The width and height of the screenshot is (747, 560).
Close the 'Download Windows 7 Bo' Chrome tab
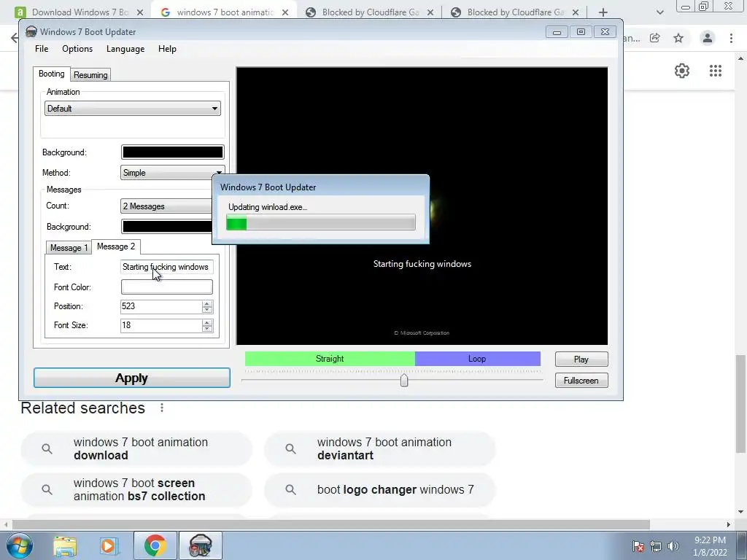[140, 12]
